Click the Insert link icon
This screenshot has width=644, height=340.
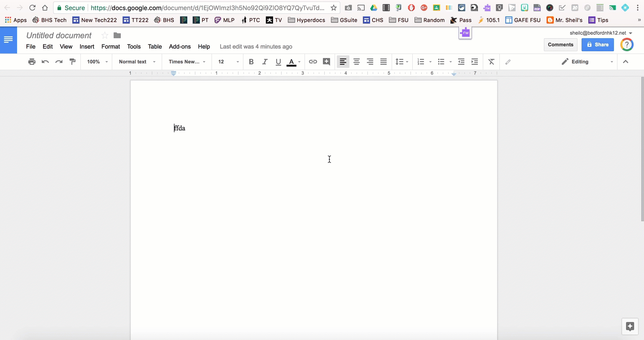click(x=313, y=62)
